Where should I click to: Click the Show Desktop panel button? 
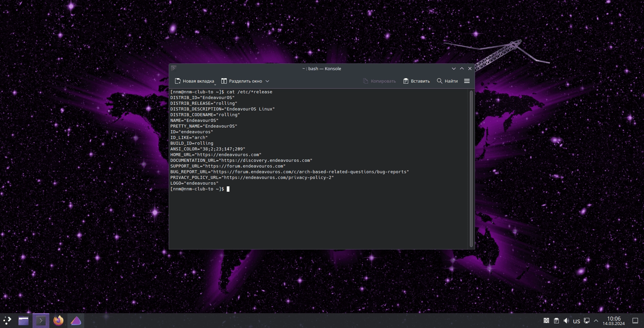[635, 321]
